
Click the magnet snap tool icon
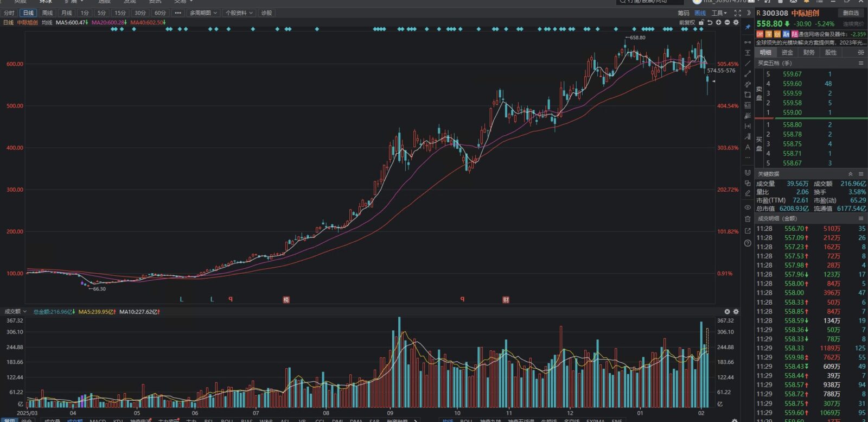[748, 173]
